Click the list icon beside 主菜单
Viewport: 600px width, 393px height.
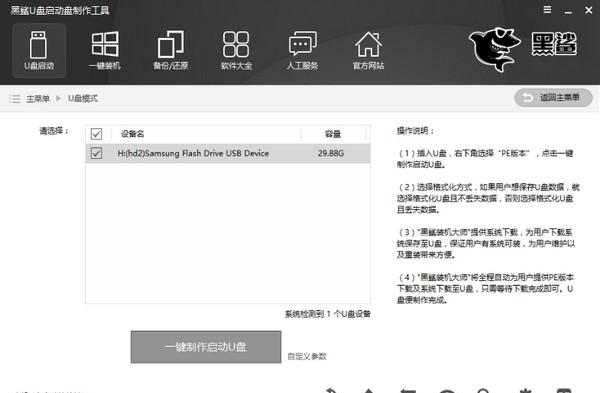15,99
